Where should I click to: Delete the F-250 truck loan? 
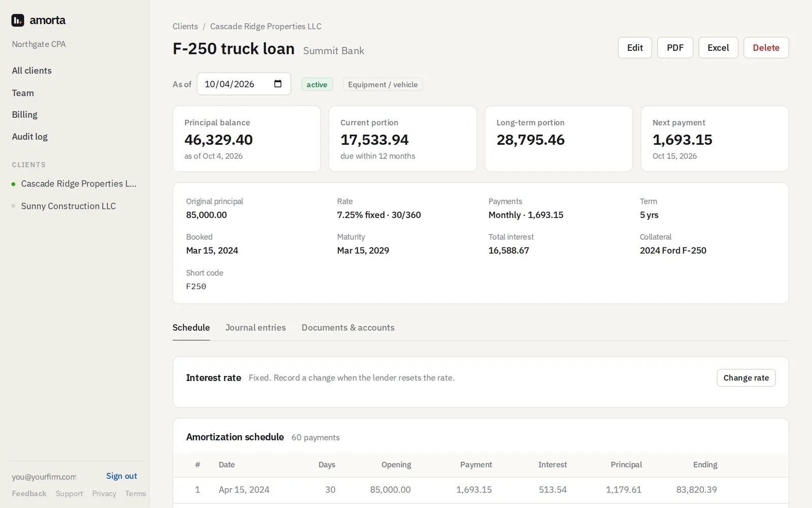[766, 48]
